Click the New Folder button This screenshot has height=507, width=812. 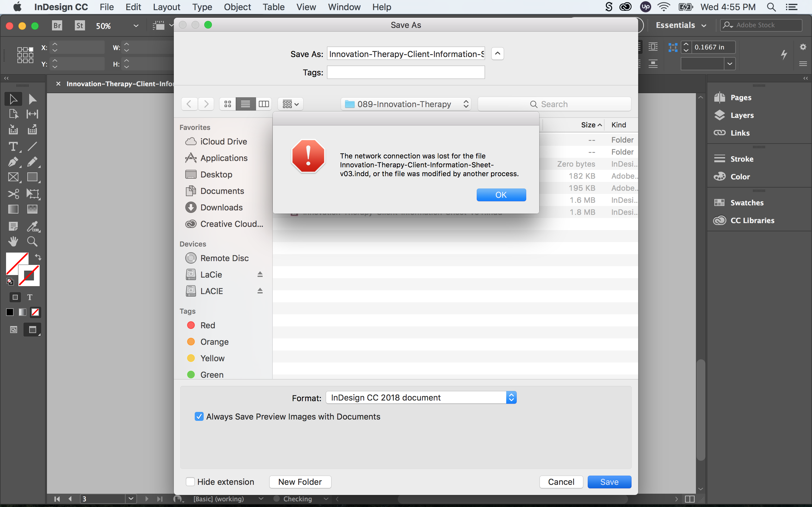pos(299,482)
